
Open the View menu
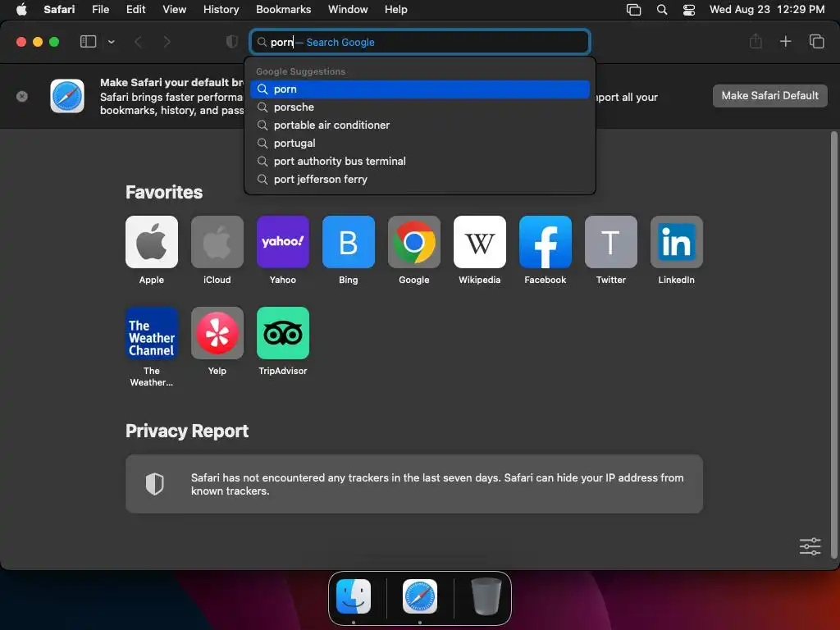174,10
